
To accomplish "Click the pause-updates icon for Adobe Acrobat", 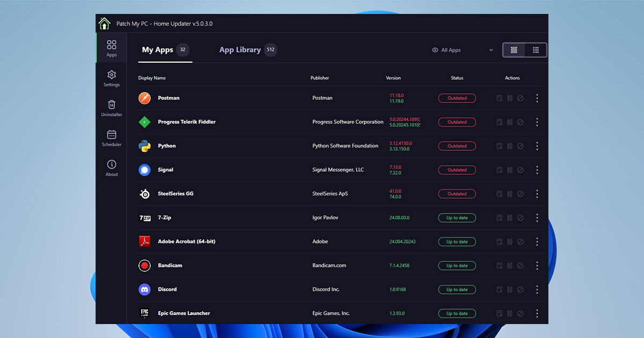I will [510, 241].
